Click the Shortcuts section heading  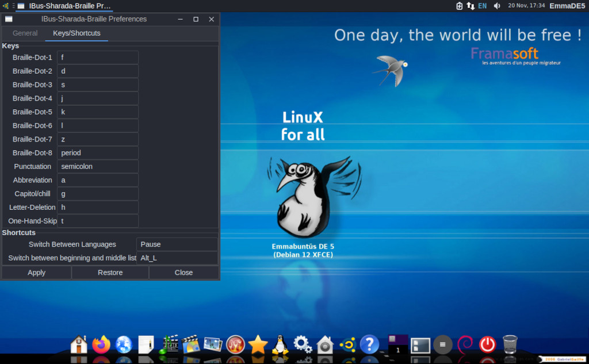point(19,233)
